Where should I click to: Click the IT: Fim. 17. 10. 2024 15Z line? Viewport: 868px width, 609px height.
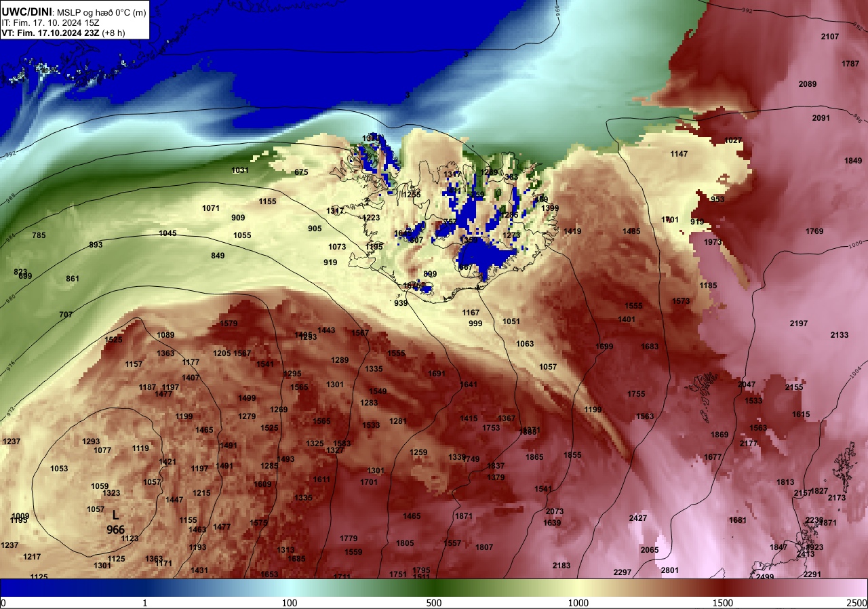(x=52, y=22)
